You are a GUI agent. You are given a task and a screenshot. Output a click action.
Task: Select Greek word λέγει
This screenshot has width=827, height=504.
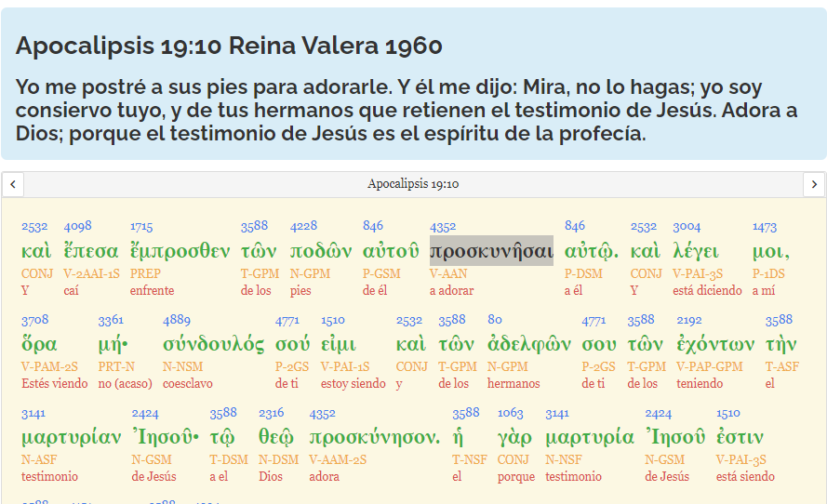coord(695,251)
